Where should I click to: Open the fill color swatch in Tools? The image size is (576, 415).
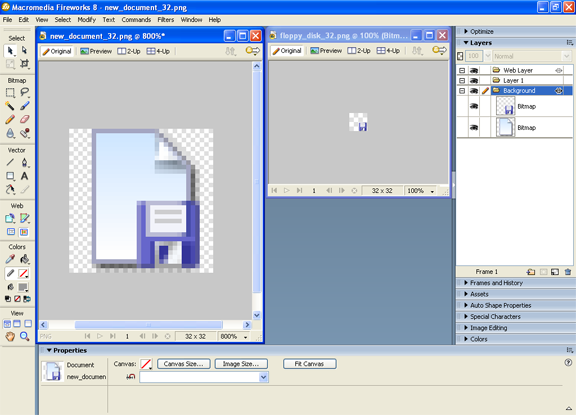(23, 287)
